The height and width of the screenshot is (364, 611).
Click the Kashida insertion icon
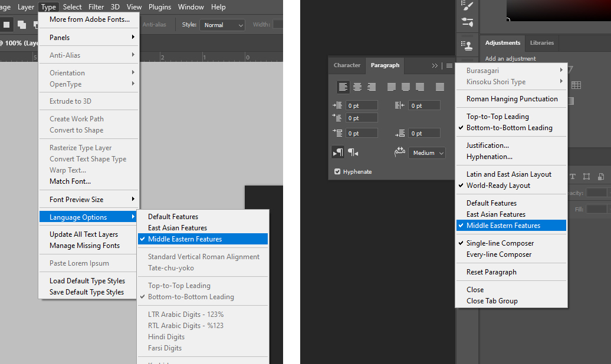tap(399, 152)
